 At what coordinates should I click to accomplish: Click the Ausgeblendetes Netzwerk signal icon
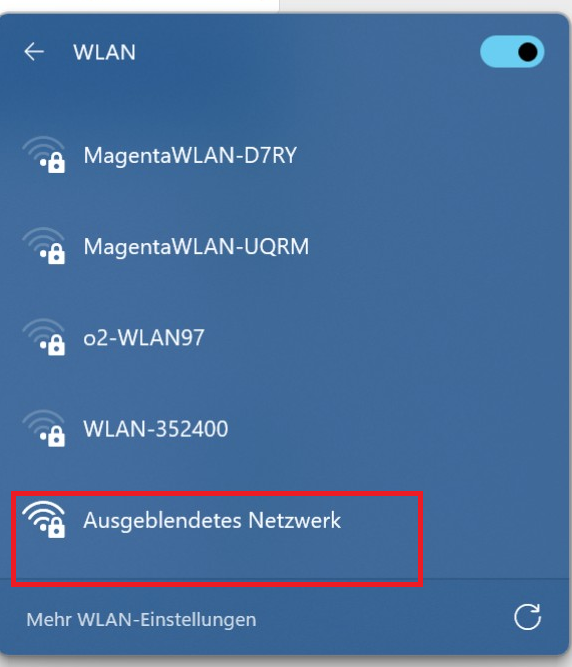(44, 519)
